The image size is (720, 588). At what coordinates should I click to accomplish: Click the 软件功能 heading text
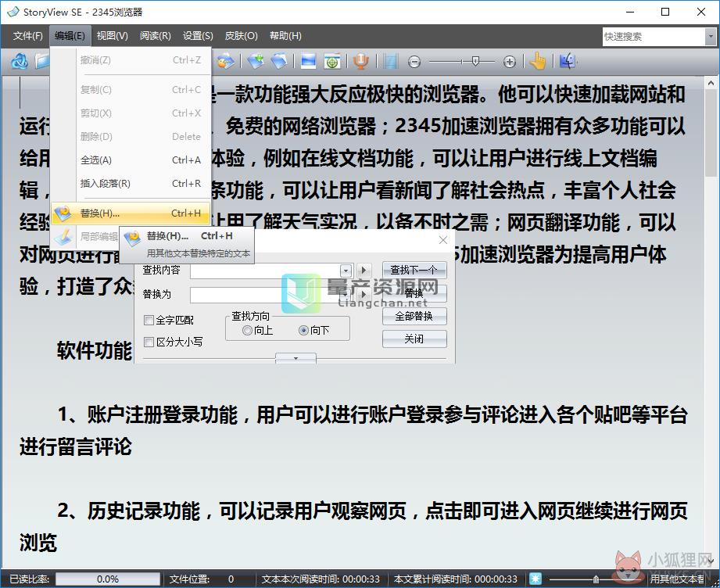click(94, 350)
